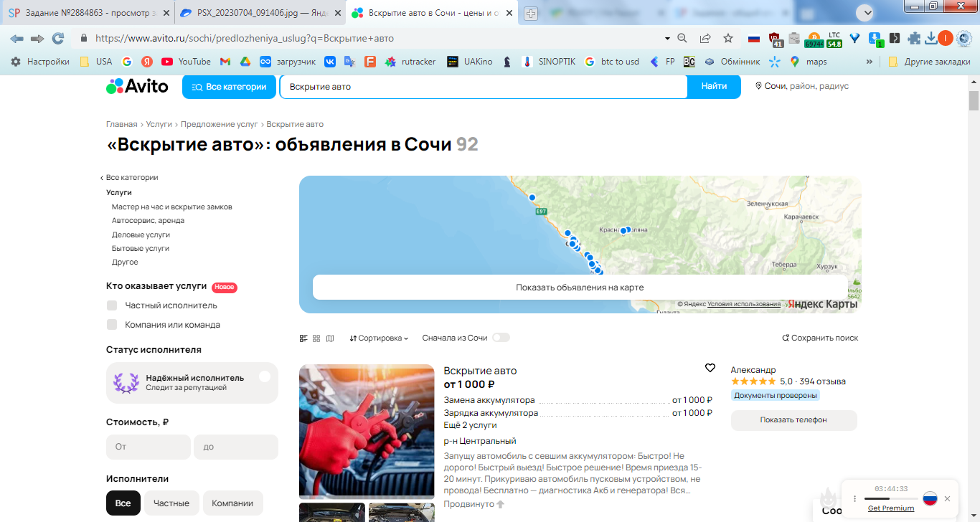Open the red gloves listing photo
This screenshot has width=980, height=522.
pyautogui.click(x=367, y=431)
